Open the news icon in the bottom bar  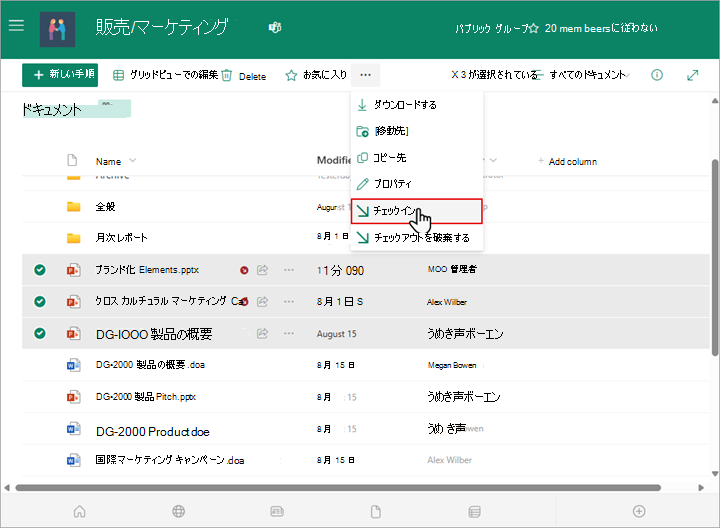[277, 511]
